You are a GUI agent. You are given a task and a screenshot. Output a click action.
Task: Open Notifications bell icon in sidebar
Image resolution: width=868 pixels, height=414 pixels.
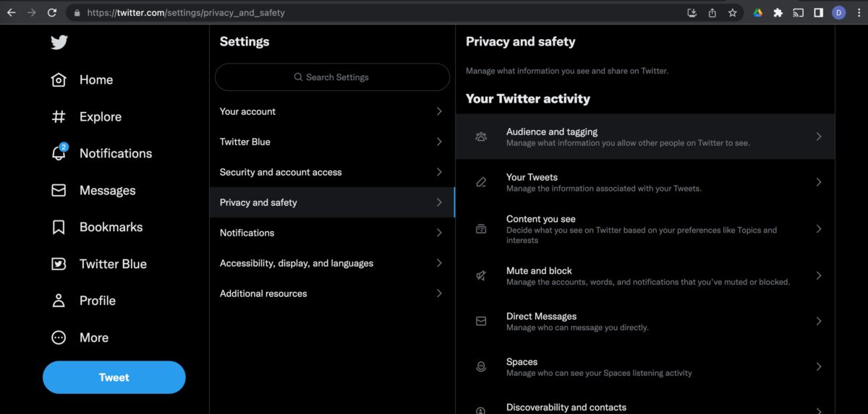click(59, 153)
